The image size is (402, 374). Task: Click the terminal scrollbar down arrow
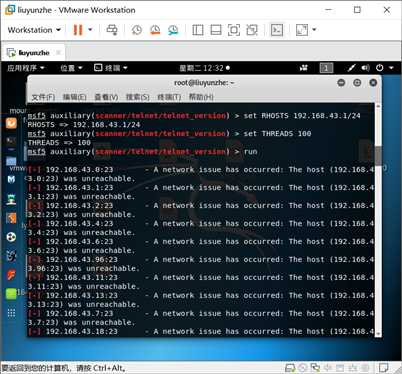tap(378, 334)
